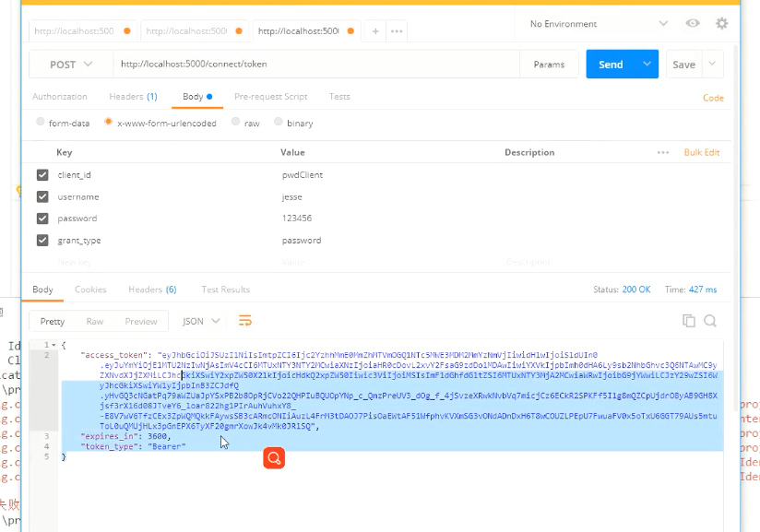Open the Code snippet link
The image size is (760, 532).
pyautogui.click(x=713, y=98)
